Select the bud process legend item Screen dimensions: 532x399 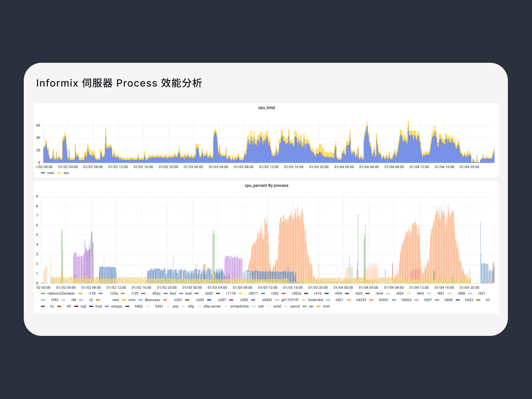188,294
